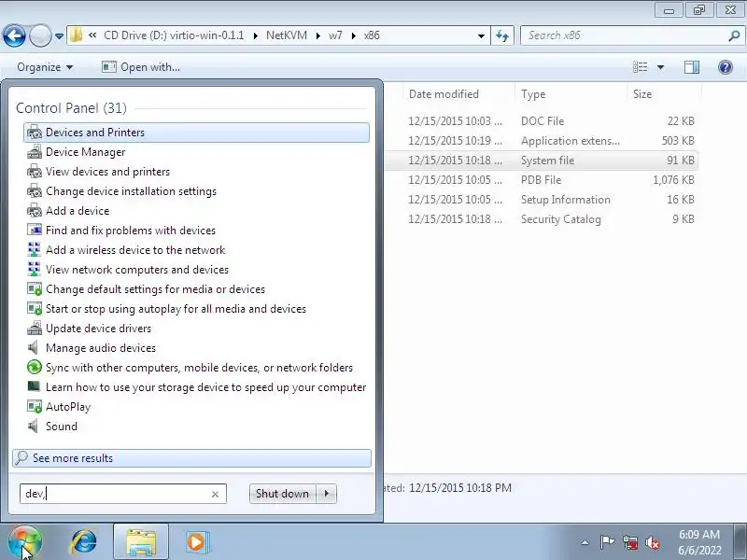Sort by Size column header

664,94
